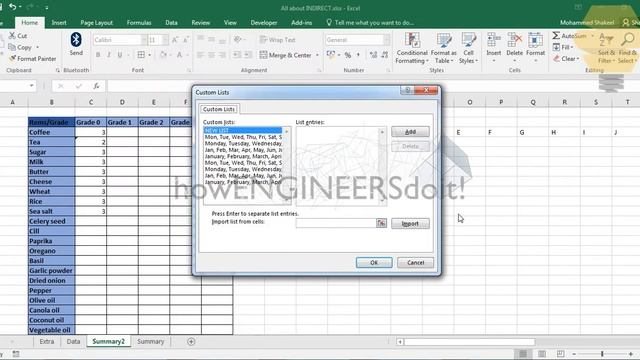Cancel the Custom Lists dialog
This screenshot has width=640, height=360.
click(416, 263)
